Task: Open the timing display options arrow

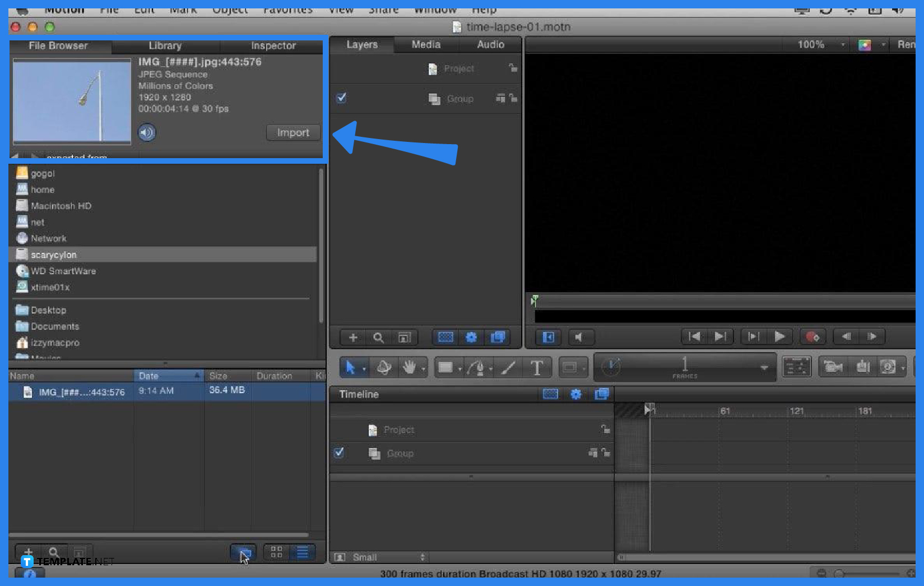Action: [764, 368]
